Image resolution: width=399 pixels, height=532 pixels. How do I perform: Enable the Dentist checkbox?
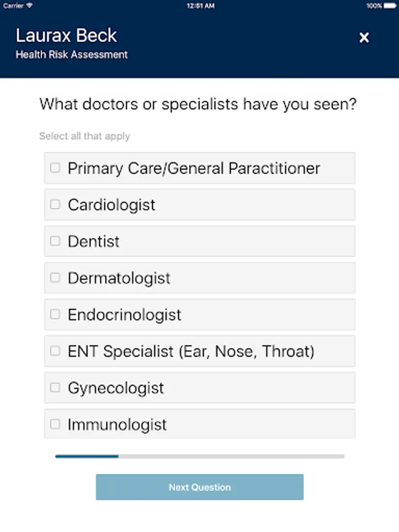click(55, 241)
